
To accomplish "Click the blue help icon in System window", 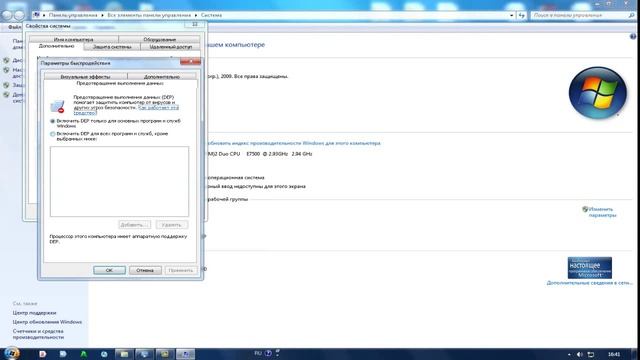I will [633, 37].
